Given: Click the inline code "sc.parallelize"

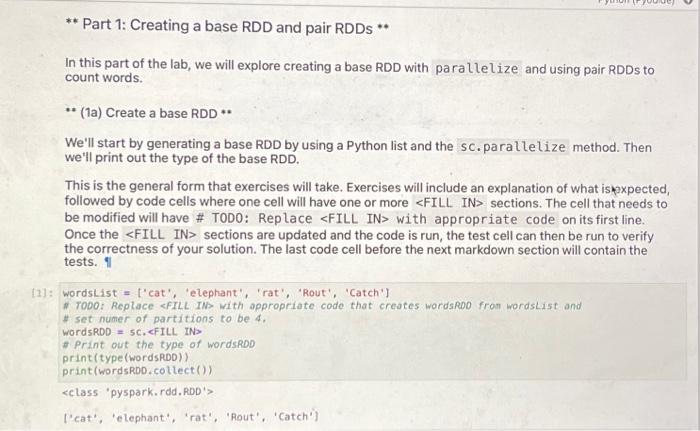Looking at the screenshot, I should [512, 147].
